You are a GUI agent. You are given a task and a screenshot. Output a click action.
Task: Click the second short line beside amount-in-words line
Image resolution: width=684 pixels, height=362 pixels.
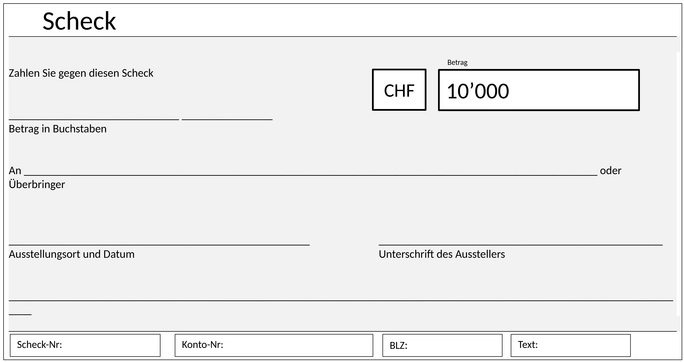[227, 119]
